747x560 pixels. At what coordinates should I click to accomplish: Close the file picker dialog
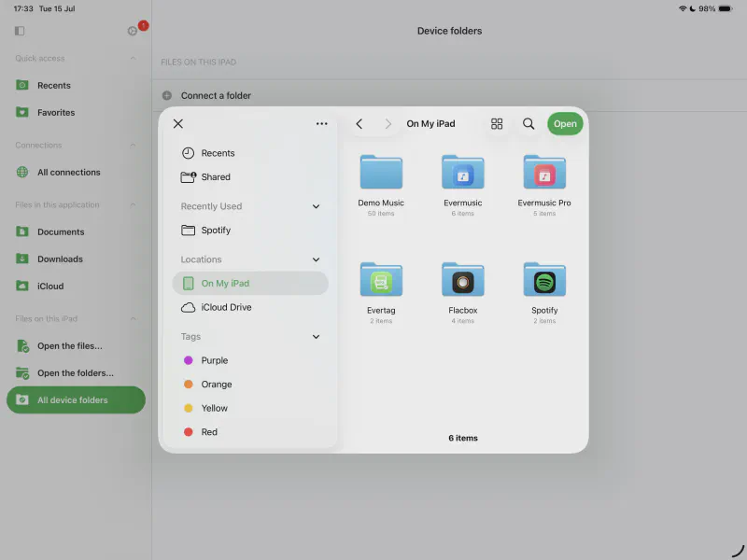[x=178, y=124]
